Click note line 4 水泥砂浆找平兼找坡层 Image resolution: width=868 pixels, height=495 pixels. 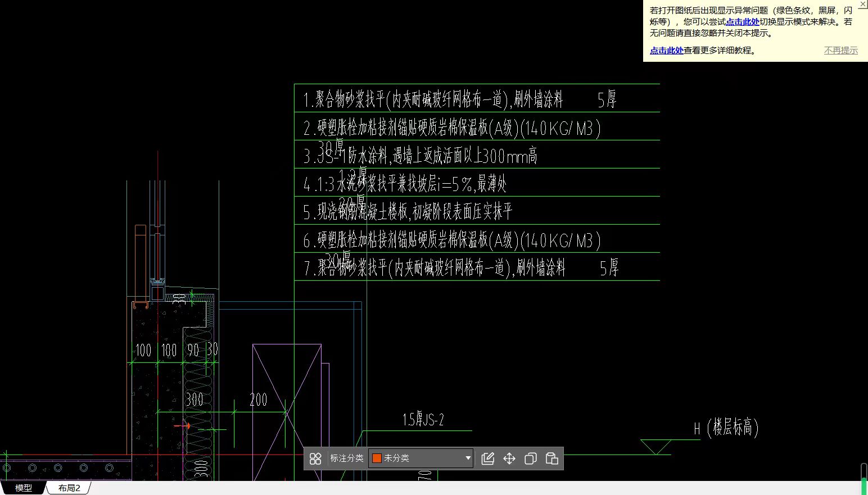(405, 184)
